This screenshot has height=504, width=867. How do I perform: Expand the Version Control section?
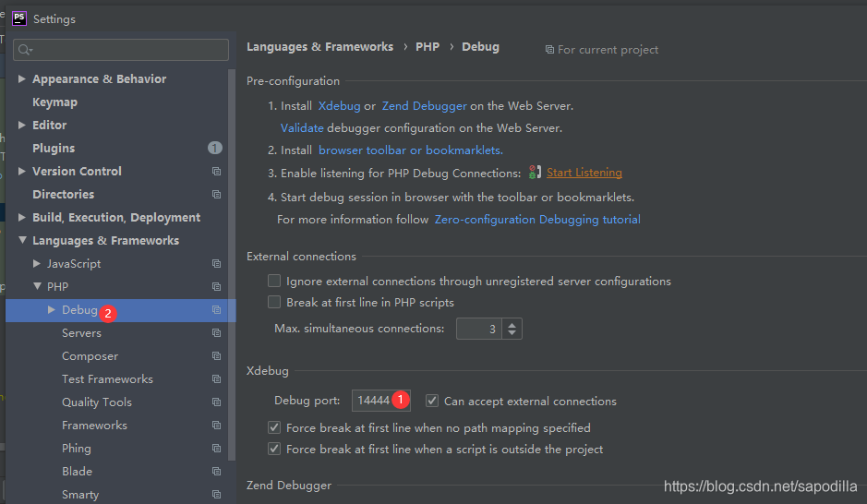(x=22, y=172)
